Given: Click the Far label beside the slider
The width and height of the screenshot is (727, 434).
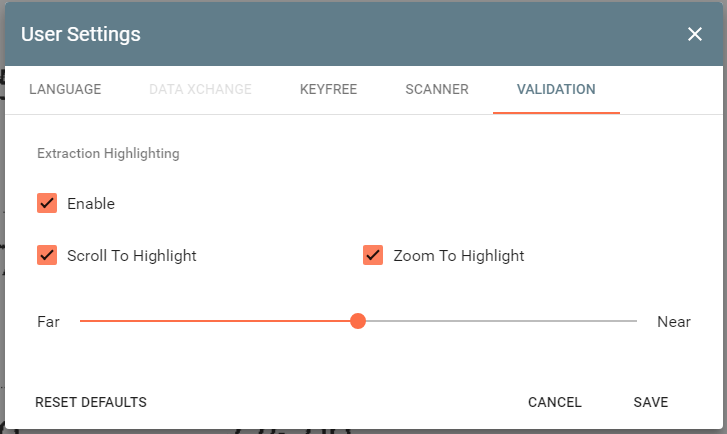Looking at the screenshot, I should [48, 321].
